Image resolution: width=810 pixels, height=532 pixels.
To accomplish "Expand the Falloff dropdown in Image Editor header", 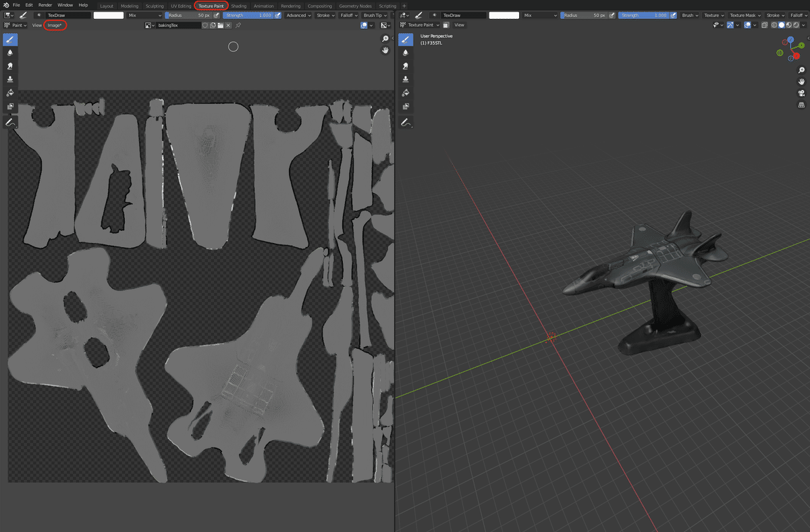I will (348, 15).
